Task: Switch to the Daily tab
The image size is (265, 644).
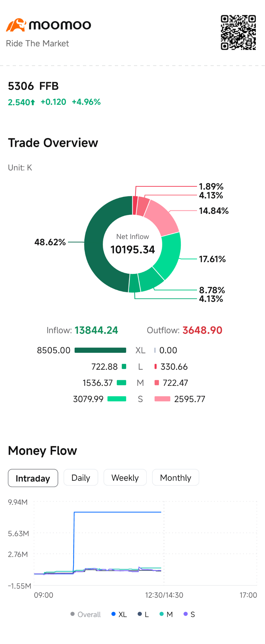Action: (x=81, y=478)
